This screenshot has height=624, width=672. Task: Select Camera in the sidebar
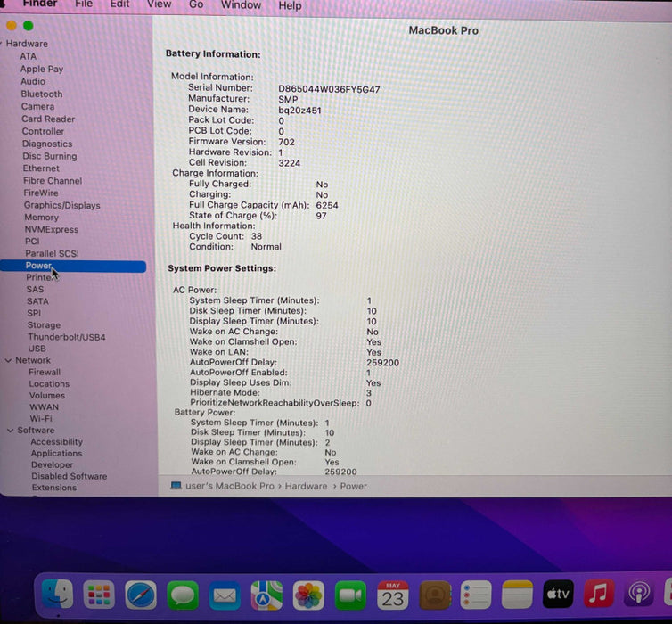[x=38, y=106]
